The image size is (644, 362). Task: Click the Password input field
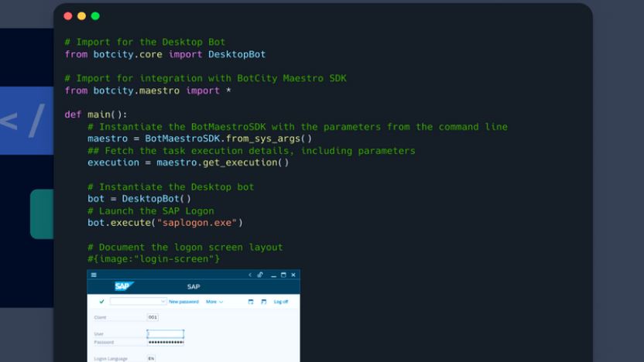[166, 343]
